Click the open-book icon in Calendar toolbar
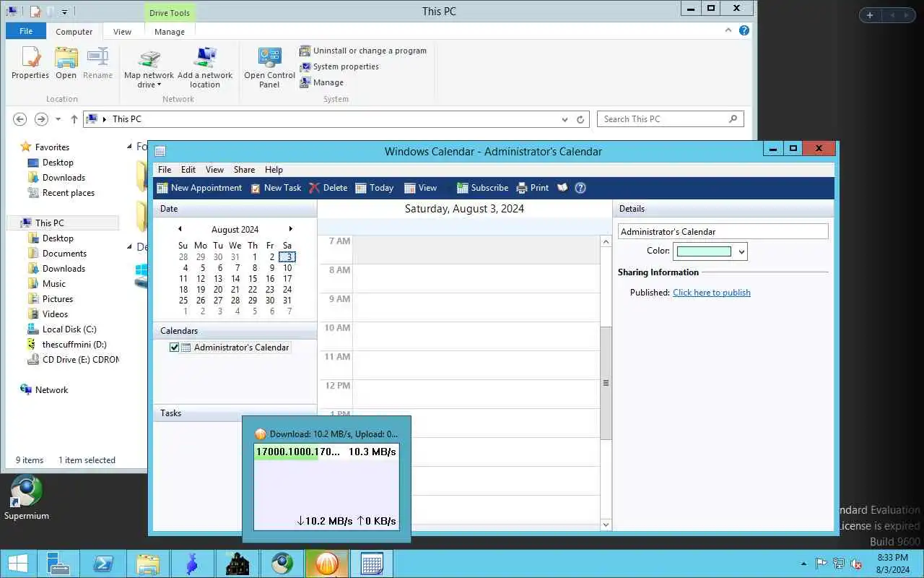Screen dimensions: 924x578 pos(562,188)
